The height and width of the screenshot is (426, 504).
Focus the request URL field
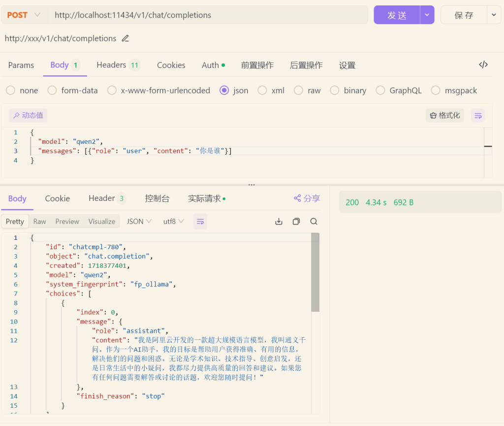click(208, 15)
